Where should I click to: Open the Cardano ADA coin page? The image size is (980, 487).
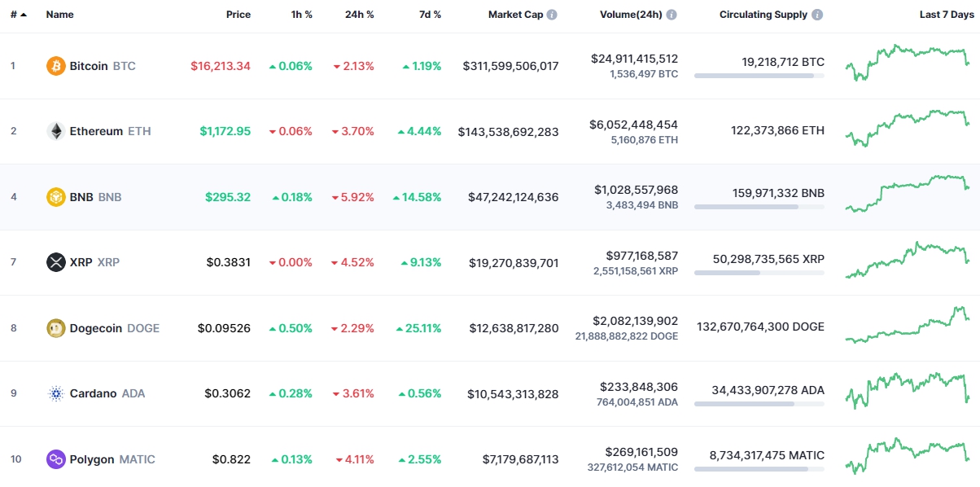coord(107,393)
